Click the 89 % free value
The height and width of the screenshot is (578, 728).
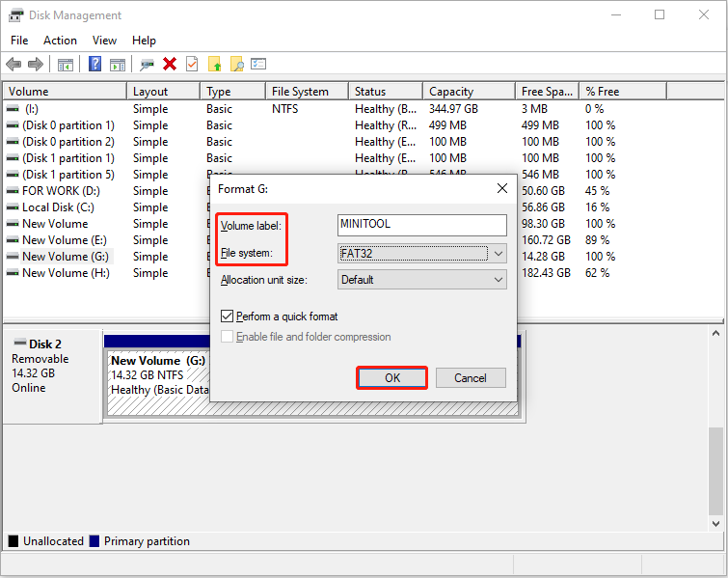click(597, 240)
